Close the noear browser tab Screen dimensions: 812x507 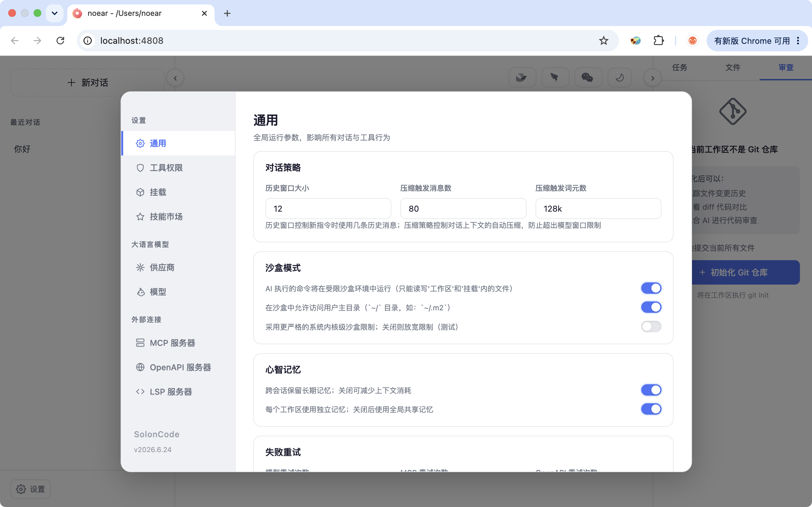[204, 13]
